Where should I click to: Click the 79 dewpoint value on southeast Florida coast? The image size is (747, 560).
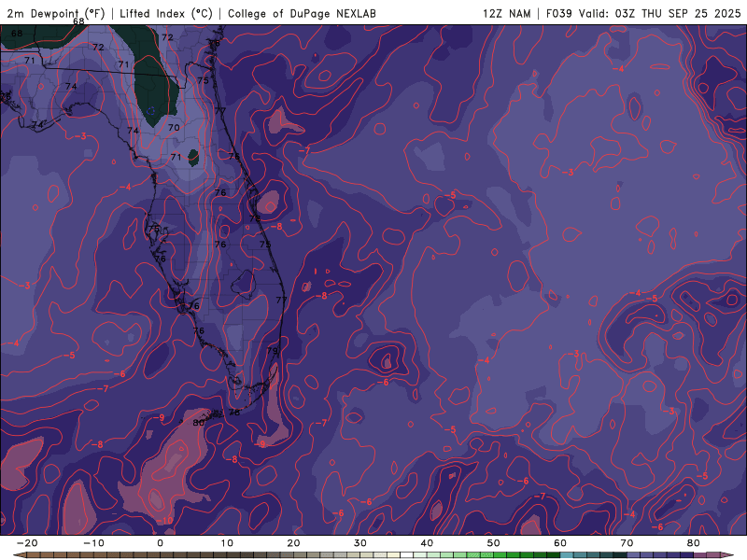pyautogui.click(x=273, y=351)
